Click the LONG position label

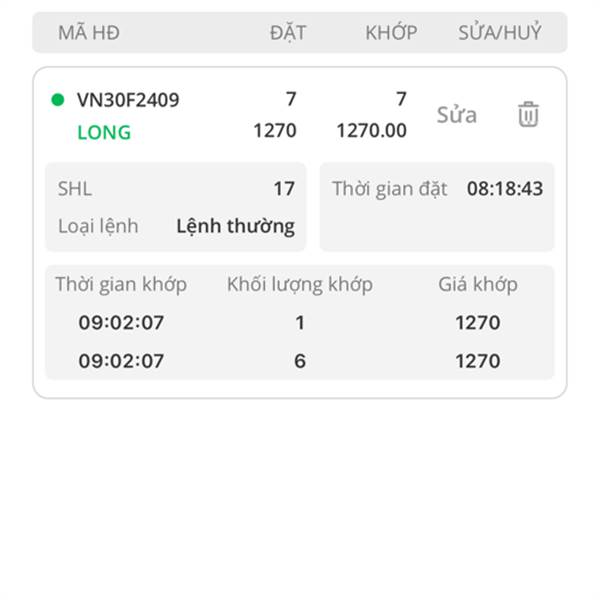[x=104, y=132]
